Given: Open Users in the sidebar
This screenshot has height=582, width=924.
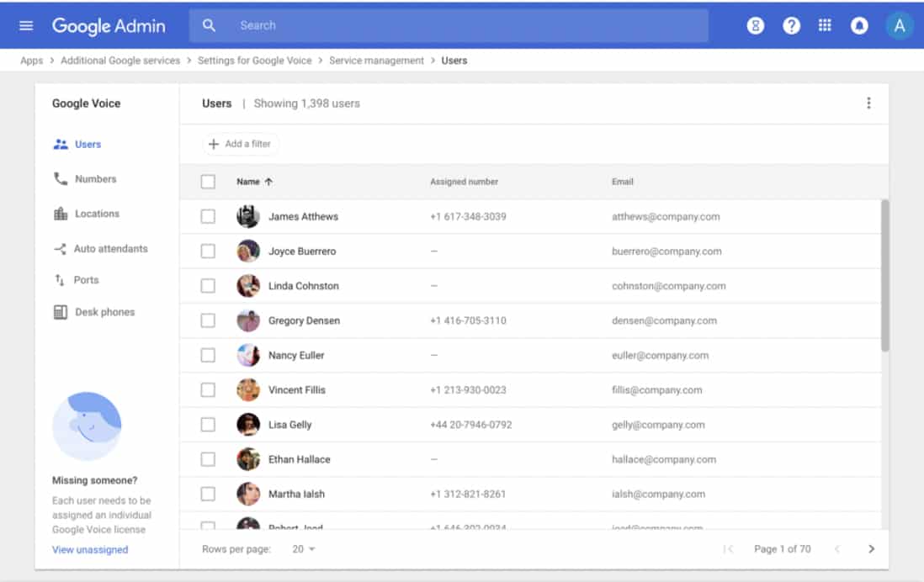Looking at the screenshot, I should pos(77,145).
